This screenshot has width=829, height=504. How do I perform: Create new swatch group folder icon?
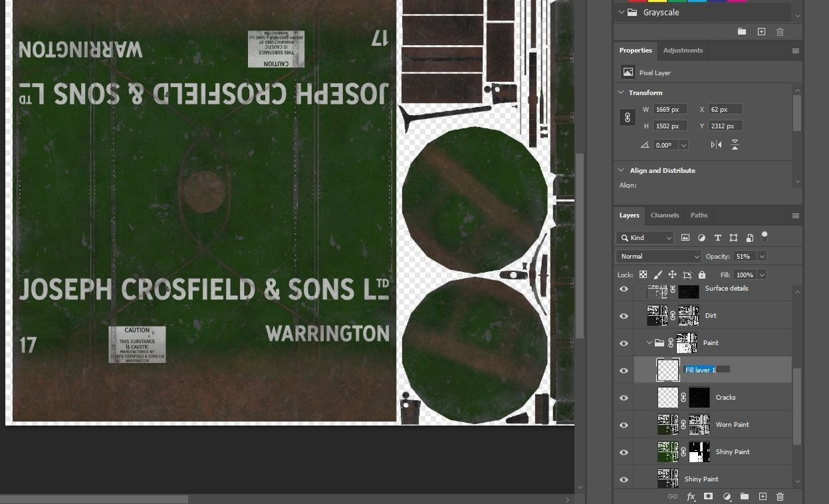pyautogui.click(x=741, y=31)
